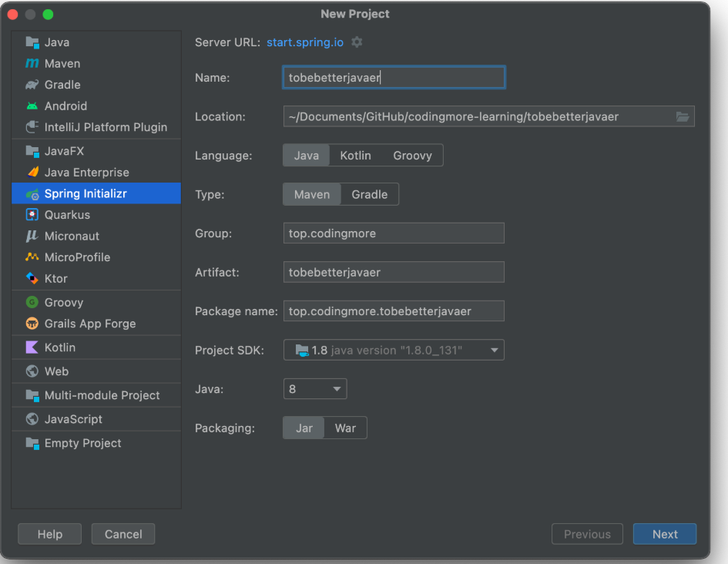Open Server URL settings gear

pyautogui.click(x=357, y=42)
